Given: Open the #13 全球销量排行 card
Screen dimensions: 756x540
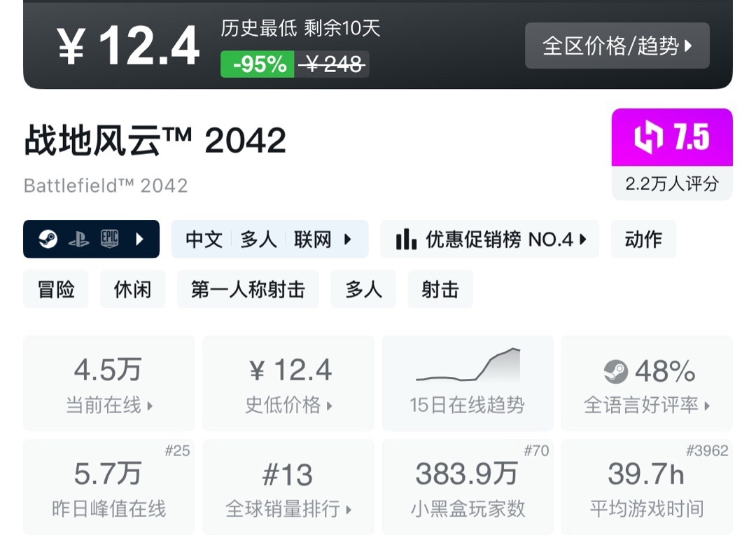Looking at the screenshot, I should tap(288, 487).
